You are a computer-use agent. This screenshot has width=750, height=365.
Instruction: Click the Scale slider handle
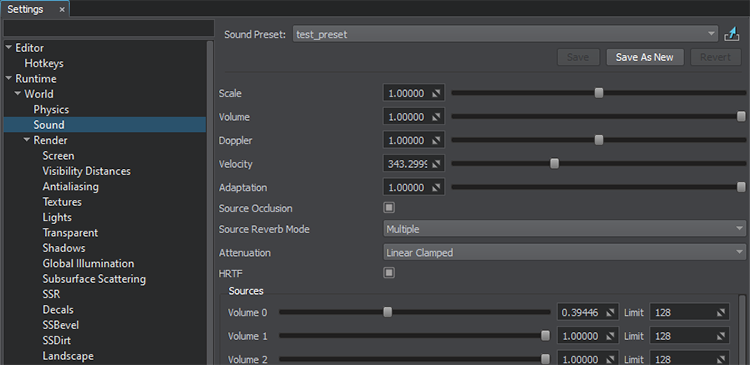tap(599, 93)
